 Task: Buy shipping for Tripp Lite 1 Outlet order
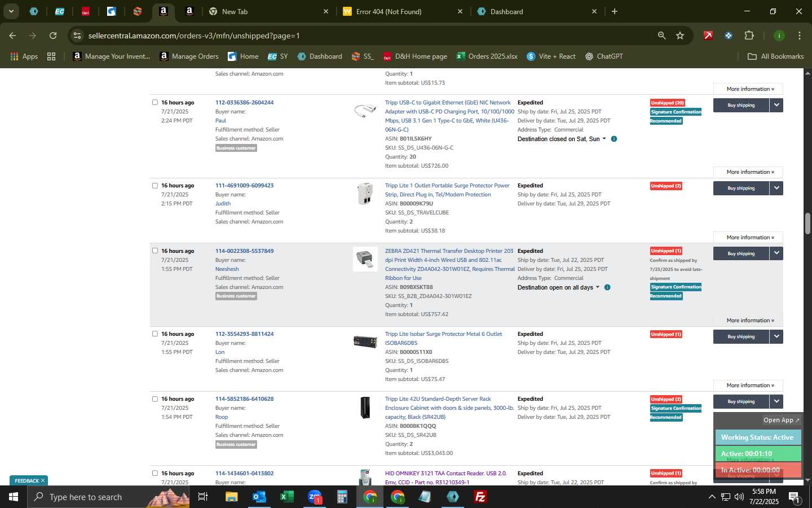click(741, 188)
